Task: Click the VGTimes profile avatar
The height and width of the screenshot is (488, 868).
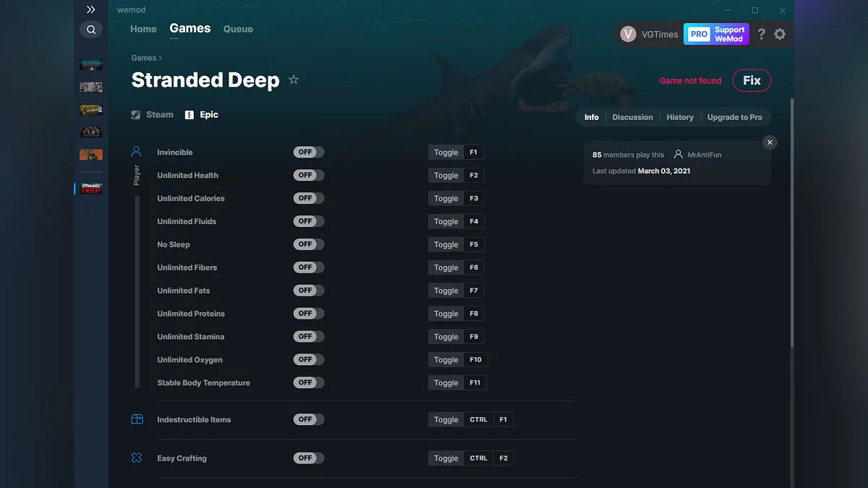Action: 627,34
